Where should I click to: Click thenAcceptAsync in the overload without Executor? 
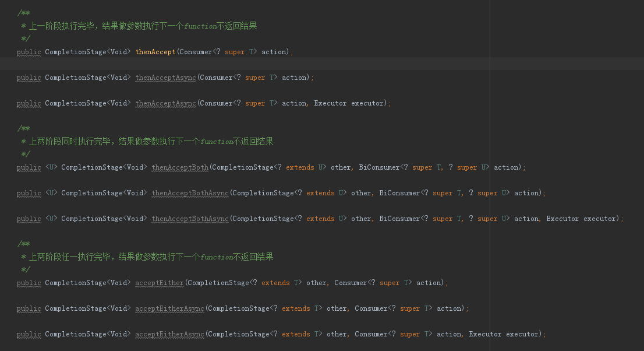pyautogui.click(x=165, y=78)
